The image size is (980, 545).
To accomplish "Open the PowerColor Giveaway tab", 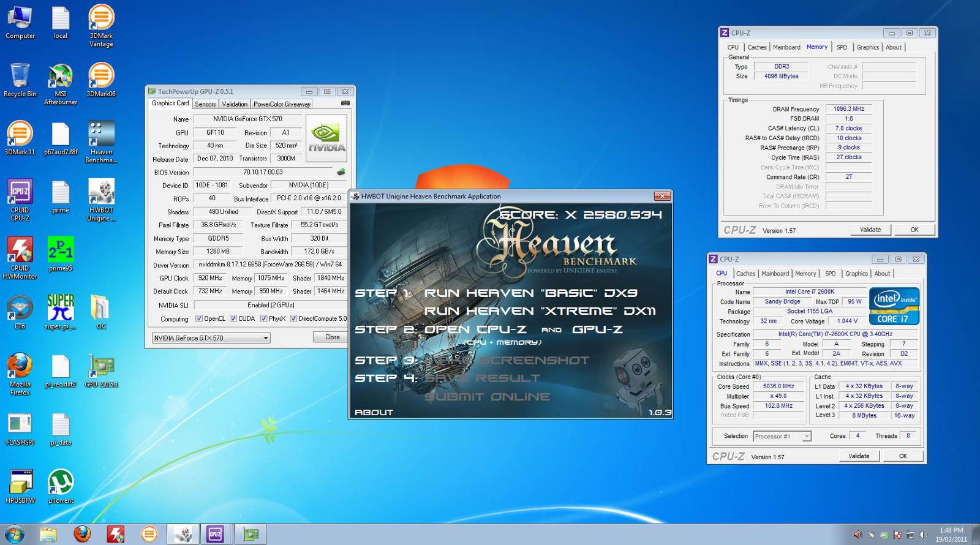I will [282, 104].
